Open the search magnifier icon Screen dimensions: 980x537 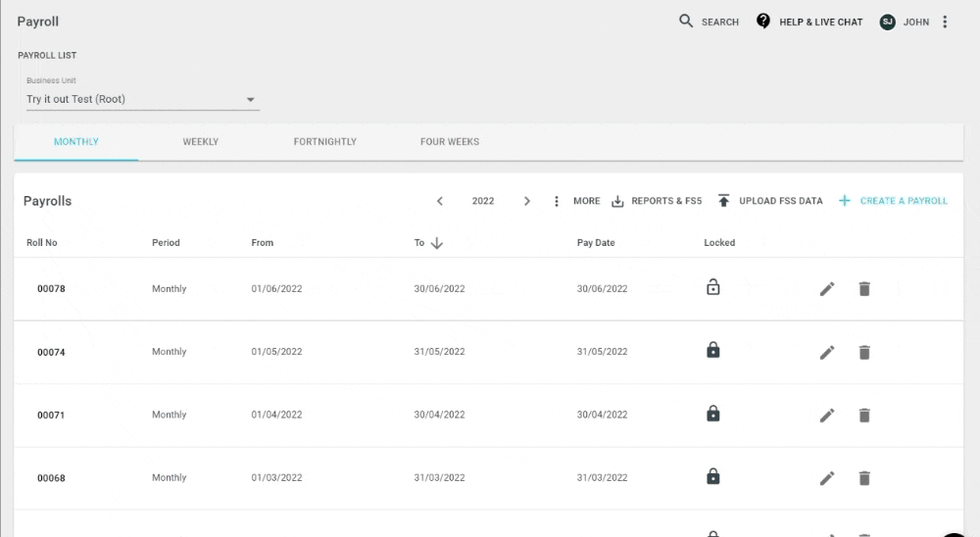point(686,22)
